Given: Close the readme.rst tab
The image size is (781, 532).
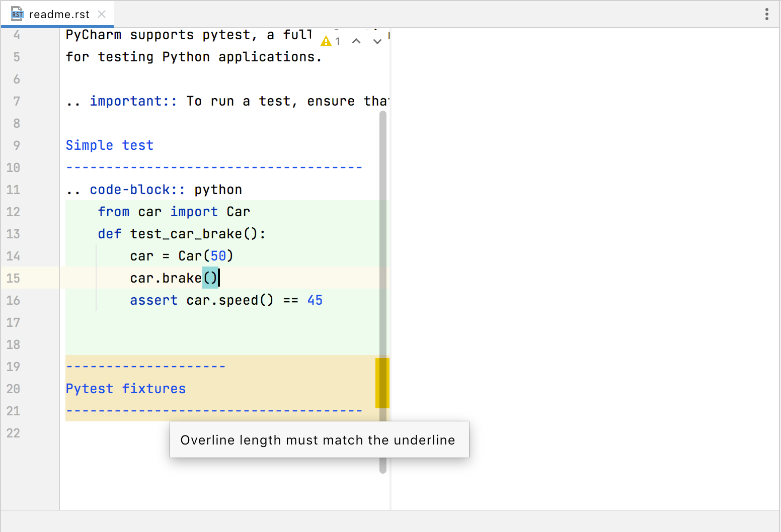Looking at the screenshot, I should pos(101,14).
